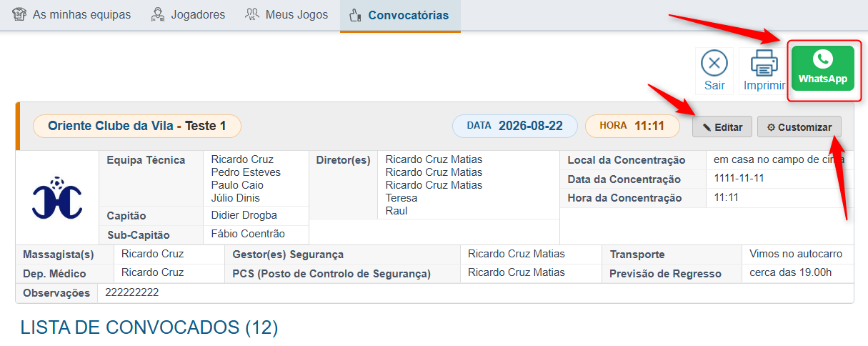Click Paulo Caio in Equipa Técnica

(x=237, y=185)
